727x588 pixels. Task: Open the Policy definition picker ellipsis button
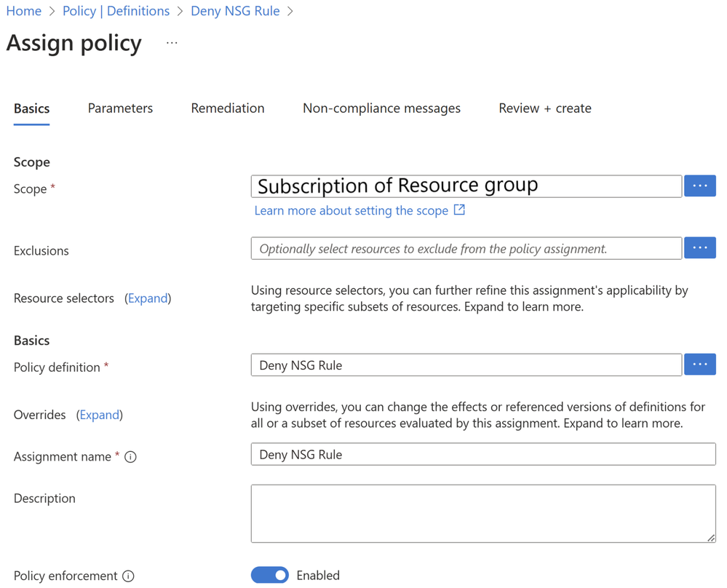pyautogui.click(x=699, y=365)
